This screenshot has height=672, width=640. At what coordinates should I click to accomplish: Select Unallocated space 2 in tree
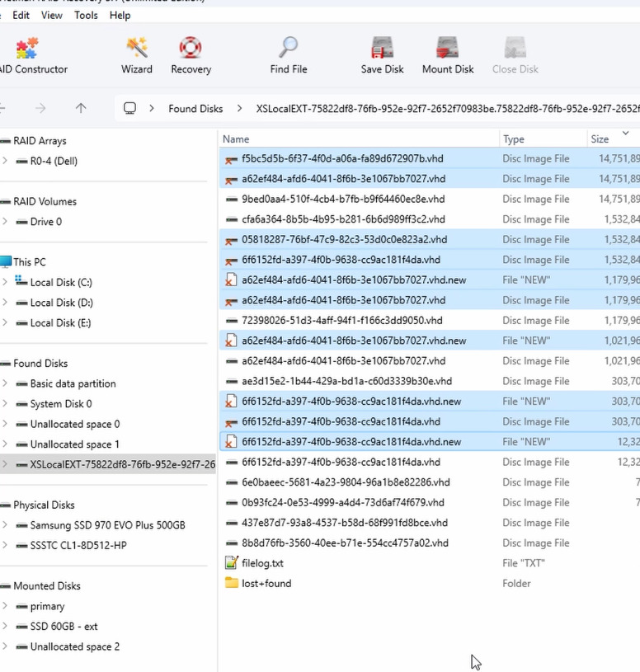tap(74, 646)
